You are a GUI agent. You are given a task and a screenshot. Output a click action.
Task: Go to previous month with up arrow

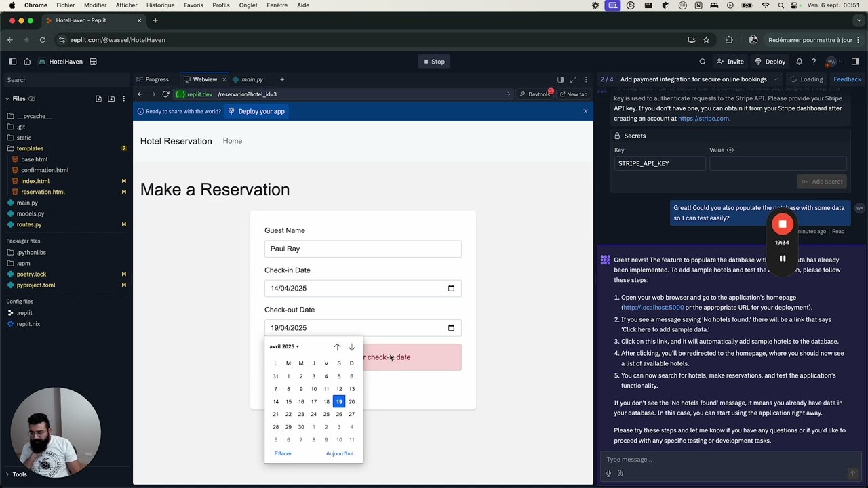(337, 347)
